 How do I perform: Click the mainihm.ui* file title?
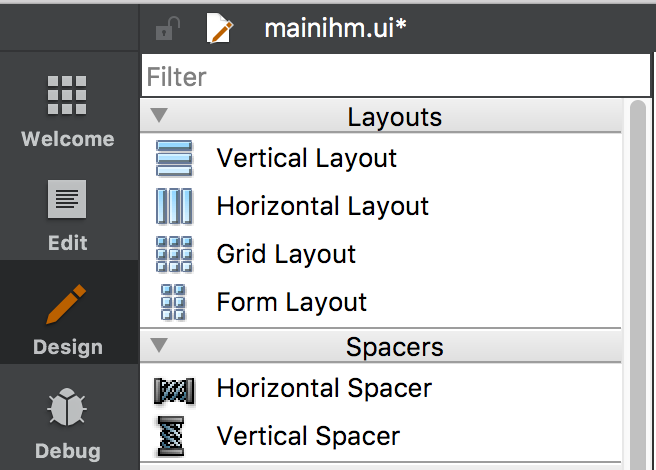[x=336, y=28]
